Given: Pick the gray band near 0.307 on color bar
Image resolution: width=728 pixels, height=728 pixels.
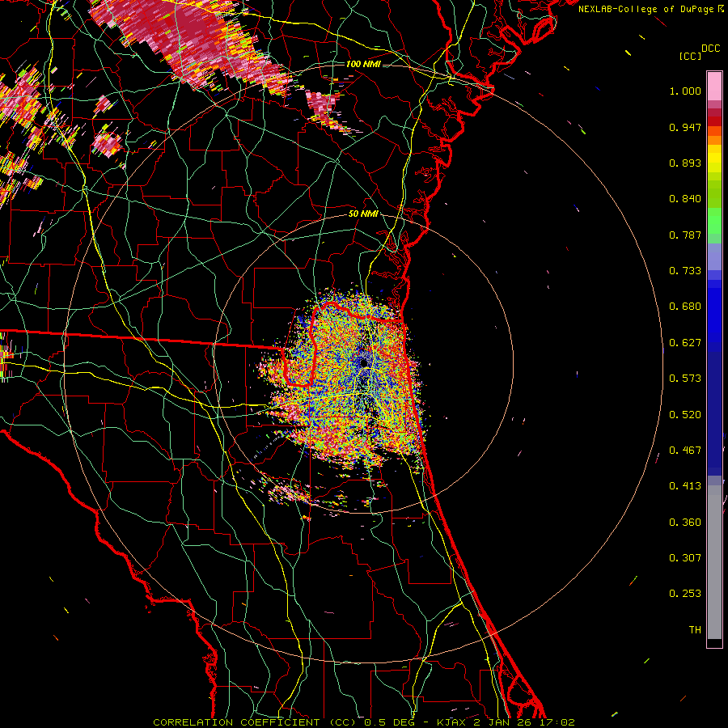Looking at the screenshot, I should (714, 562).
